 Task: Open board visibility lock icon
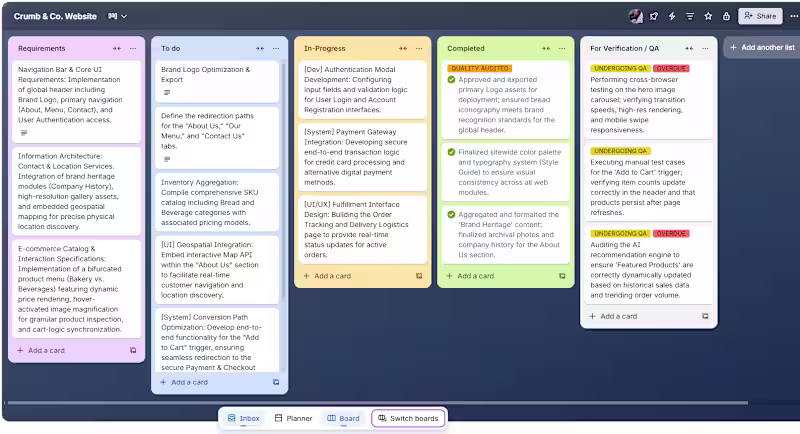pos(726,16)
